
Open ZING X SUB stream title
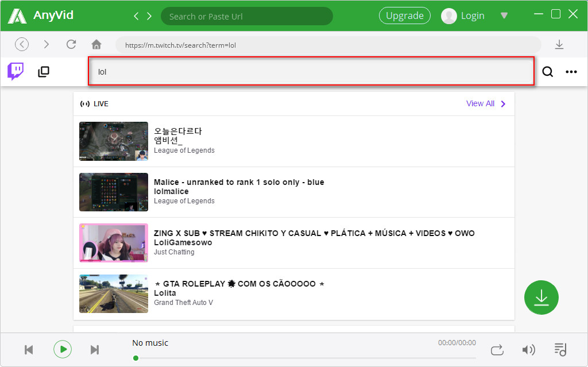click(x=314, y=233)
